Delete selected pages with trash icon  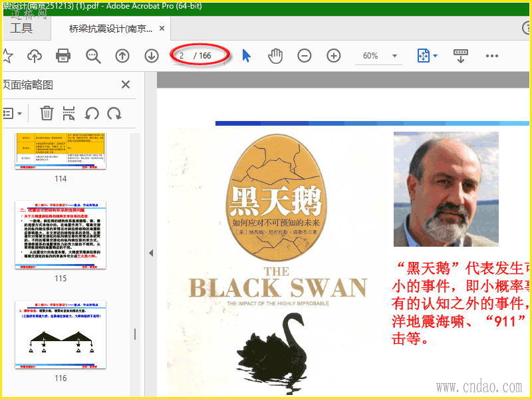[x=47, y=113]
